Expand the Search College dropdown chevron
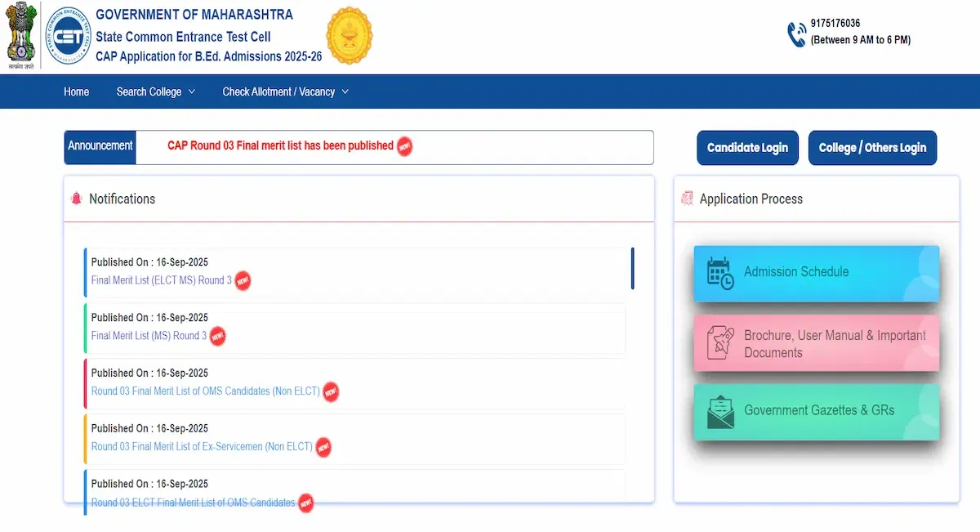The width and height of the screenshot is (980, 532). pos(192,92)
